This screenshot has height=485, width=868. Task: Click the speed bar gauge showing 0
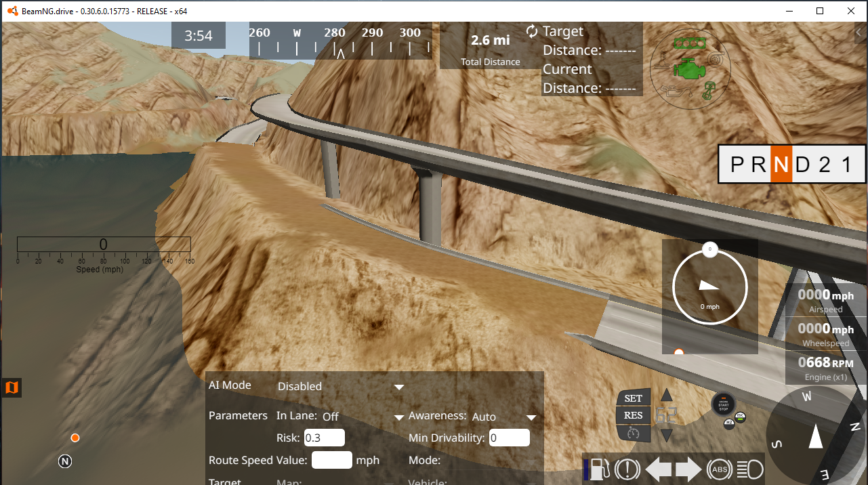(104, 245)
